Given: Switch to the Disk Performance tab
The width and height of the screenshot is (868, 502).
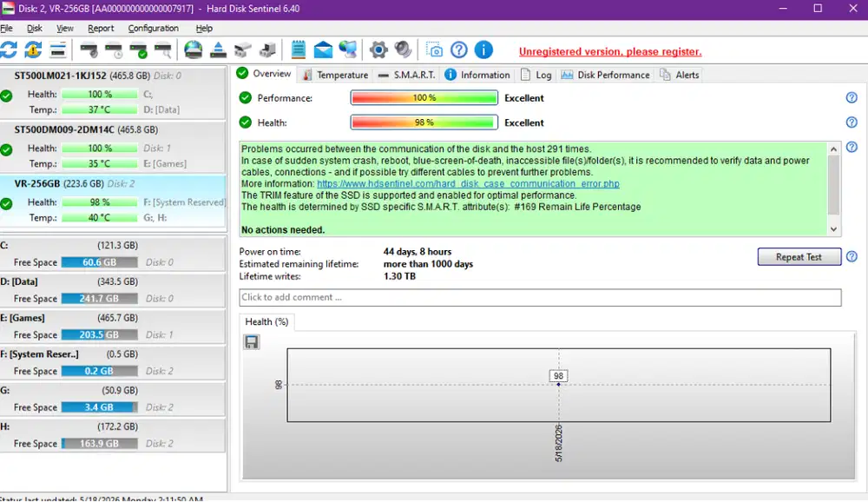Looking at the screenshot, I should point(606,75).
